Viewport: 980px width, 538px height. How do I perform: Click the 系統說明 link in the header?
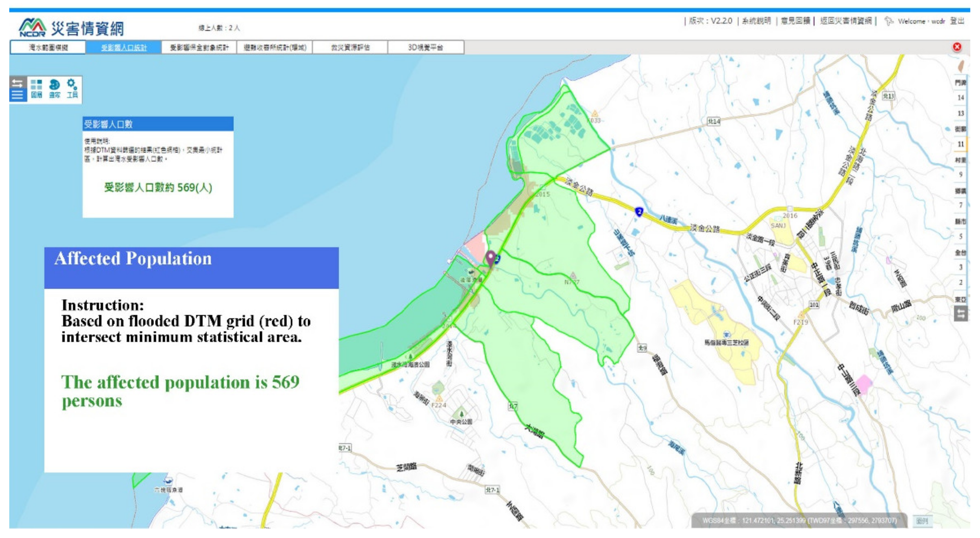(x=756, y=21)
